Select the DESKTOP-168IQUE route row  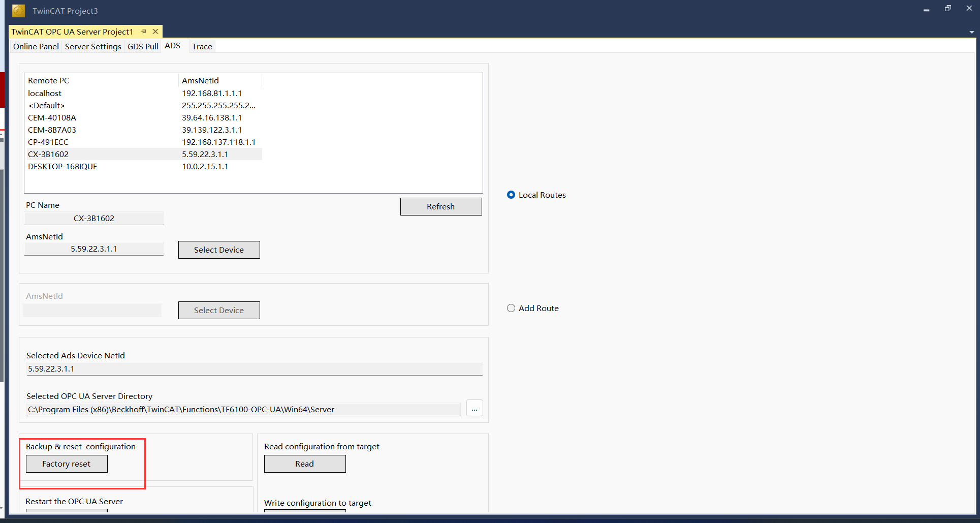[145, 166]
